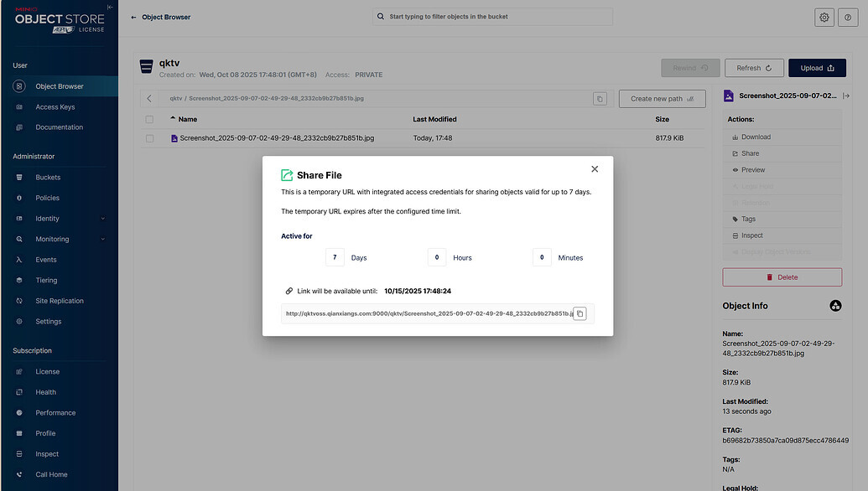The image size is (868, 491).
Task: Focus the object filter search box
Action: tap(495, 17)
